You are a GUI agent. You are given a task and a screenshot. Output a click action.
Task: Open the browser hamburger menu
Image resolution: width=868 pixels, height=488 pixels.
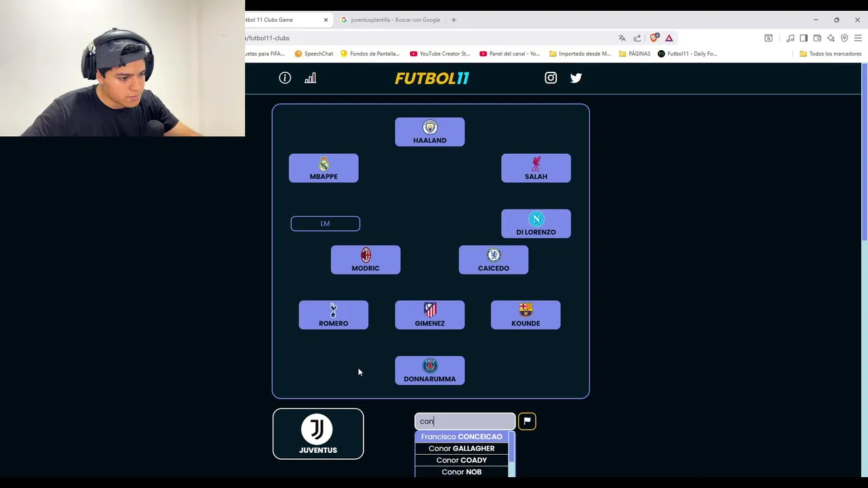pyautogui.click(x=858, y=38)
